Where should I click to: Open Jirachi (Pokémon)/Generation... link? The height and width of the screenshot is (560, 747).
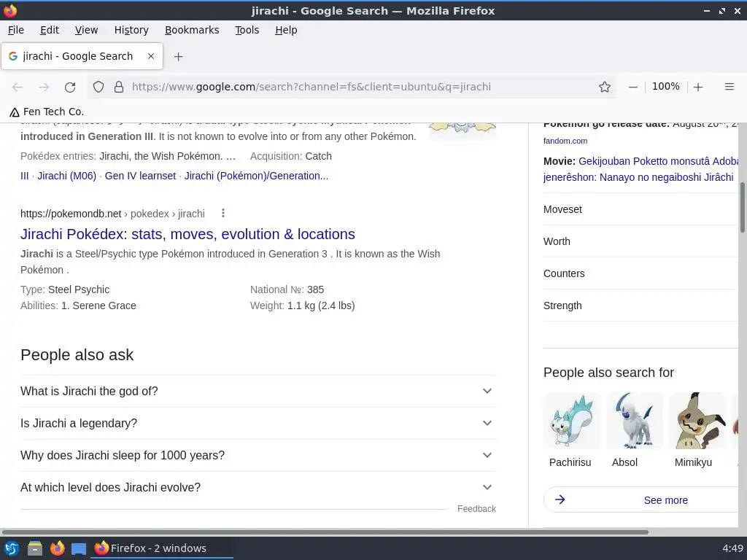(256, 176)
